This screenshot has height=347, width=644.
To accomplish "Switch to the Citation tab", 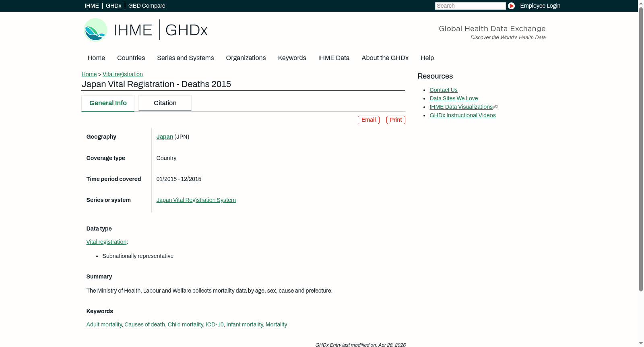I will 165,103.
